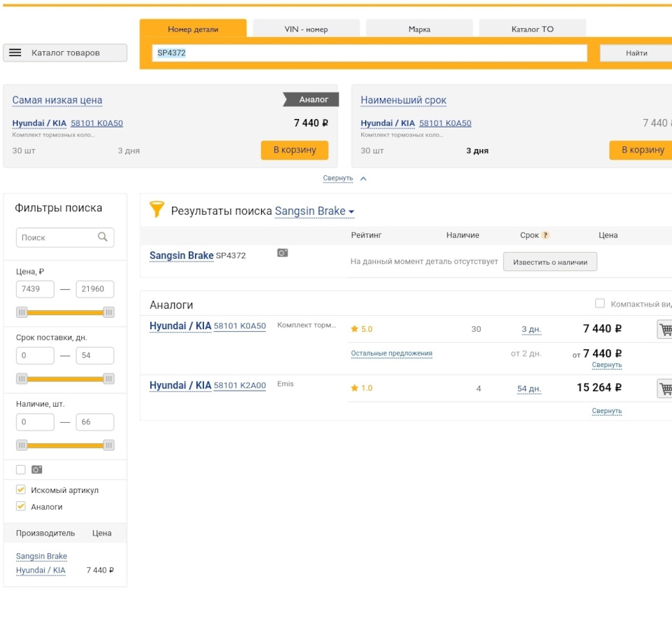Viewport: 672px width, 628px height.
Task: Grab the left handle of Наличие slider
Action: pos(22,445)
